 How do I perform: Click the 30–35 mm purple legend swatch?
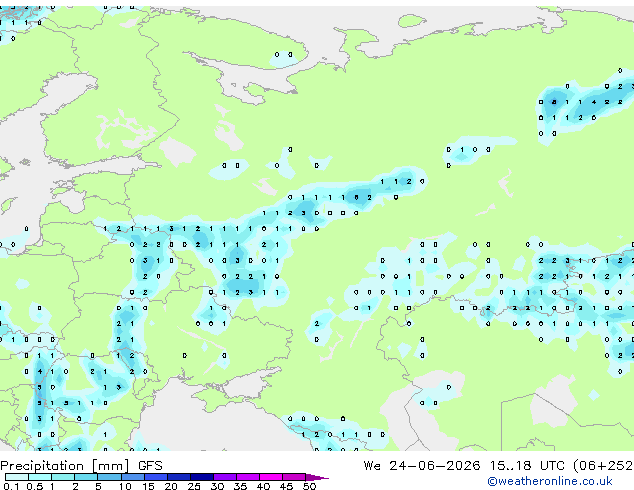click(x=225, y=477)
